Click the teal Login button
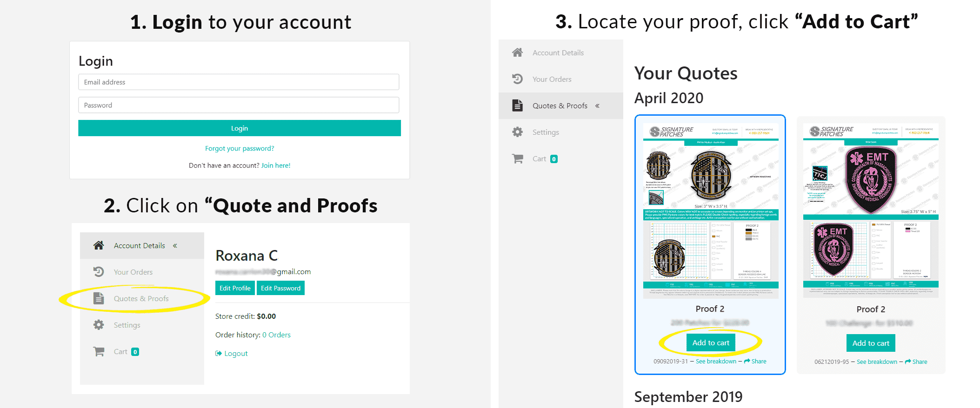Screen dimensions: 980x408 coord(239,128)
